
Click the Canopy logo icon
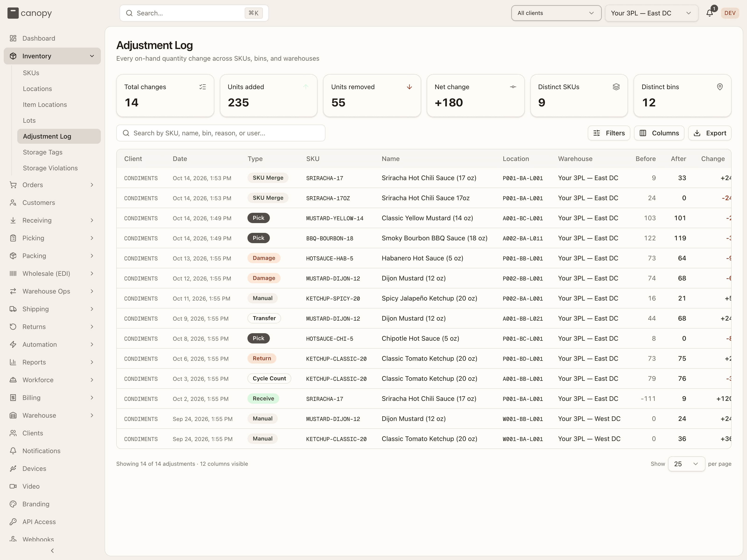click(13, 13)
